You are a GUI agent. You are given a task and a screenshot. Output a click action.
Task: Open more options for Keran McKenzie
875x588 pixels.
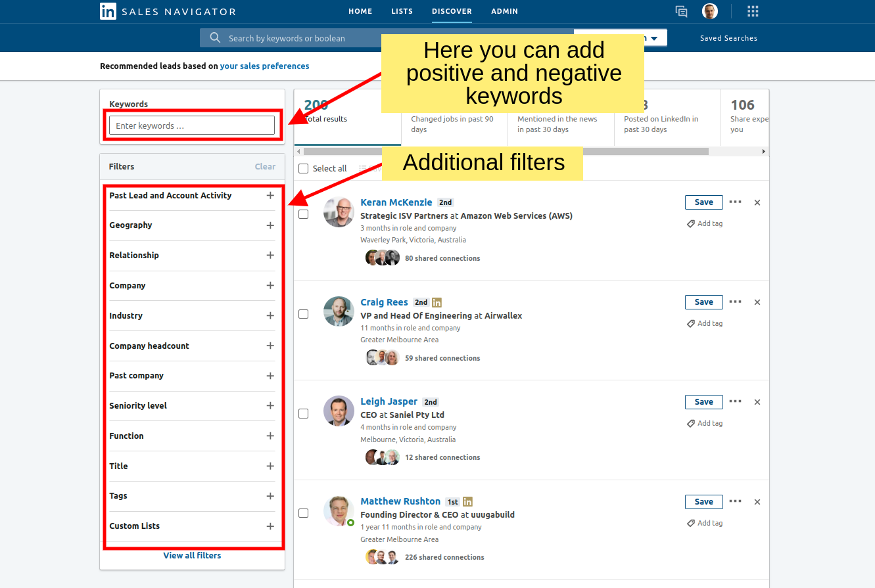736,202
